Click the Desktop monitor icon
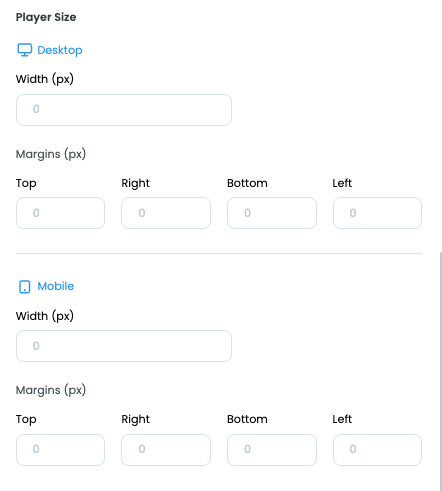Image resolution: width=442 pixels, height=491 pixels. click(x=25, y=50)
